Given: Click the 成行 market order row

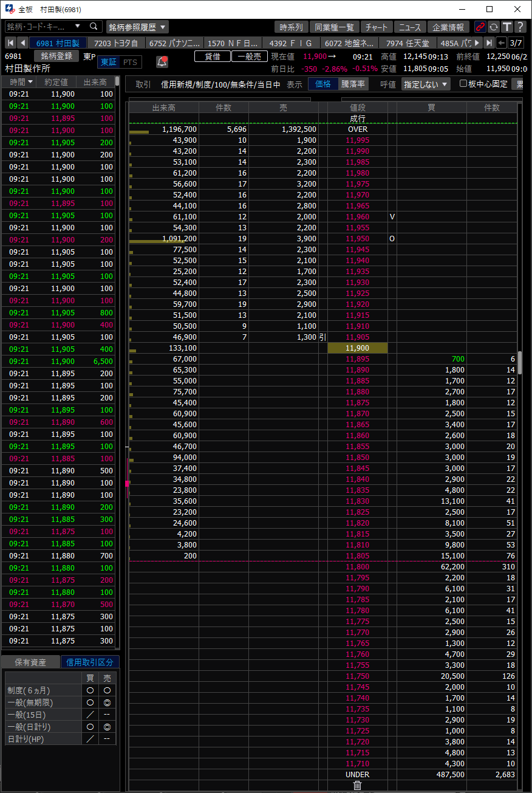Looking at the screenshot, I should click(x=357, y=118).
